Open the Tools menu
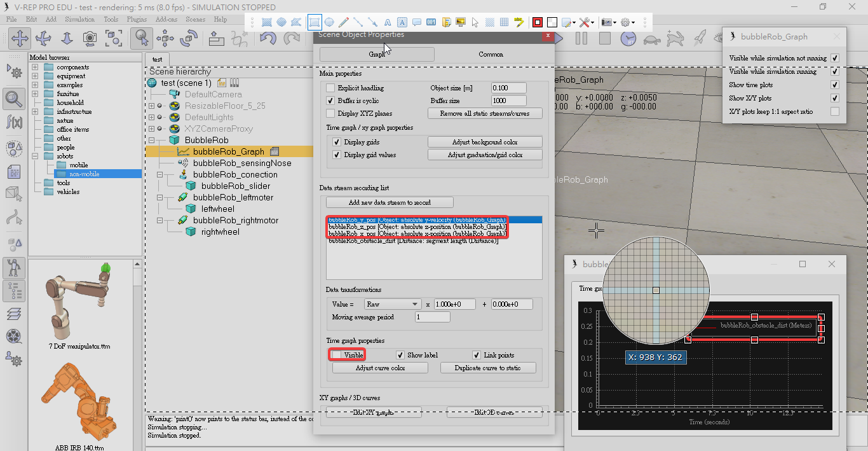The height and width of the screenshot is (451, 868). pos(111,20)
